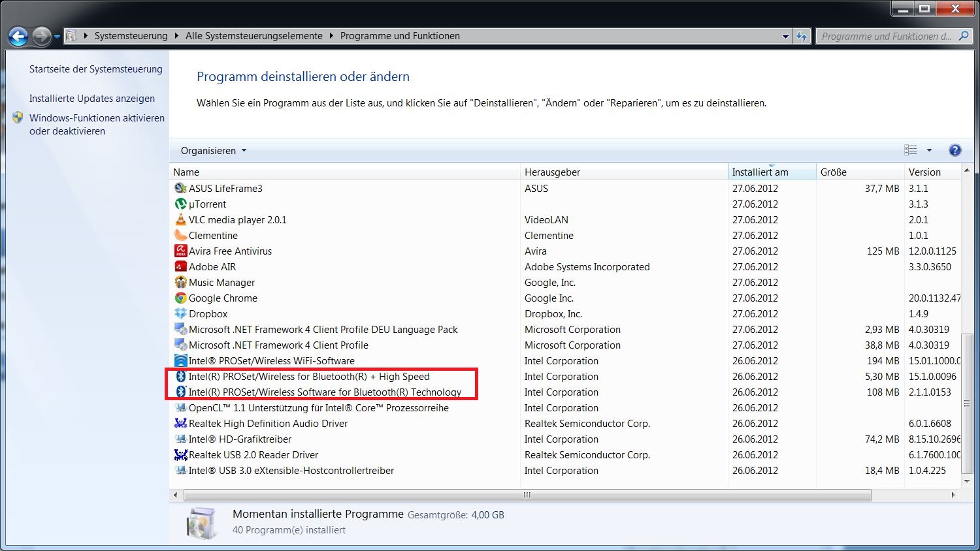
Task: Click the Intel PROSet/Wireless WiFi-Software icon
Action: 181,360
